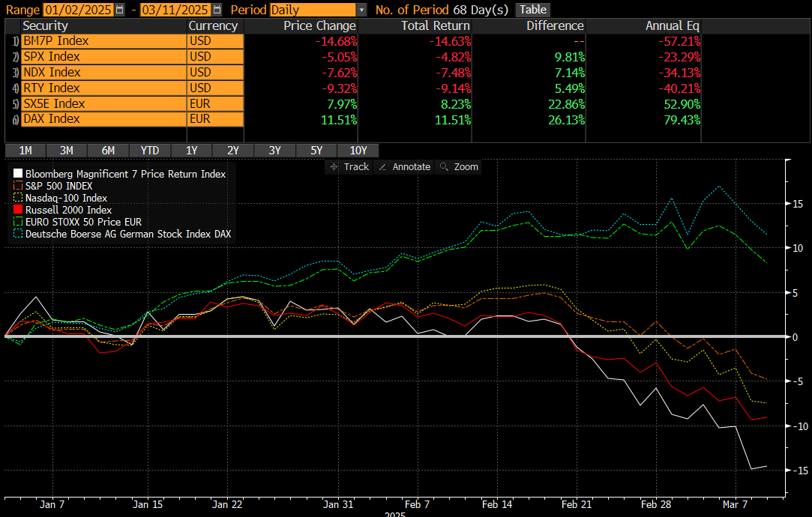Click the EURO STOXX 50 Price EUR legend
Viewport: 812px width, 517px height.
pos(83,222)
